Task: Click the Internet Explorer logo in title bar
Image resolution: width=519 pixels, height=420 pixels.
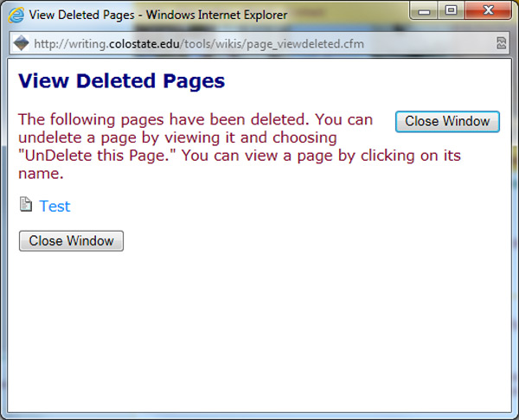Action: pos(16,15)
